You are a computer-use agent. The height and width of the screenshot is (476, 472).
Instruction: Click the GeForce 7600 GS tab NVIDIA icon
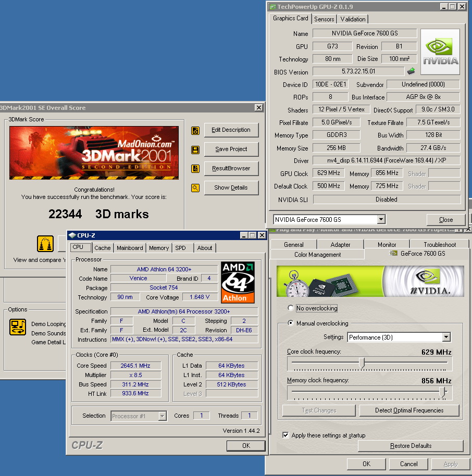(x=393, y=253)
